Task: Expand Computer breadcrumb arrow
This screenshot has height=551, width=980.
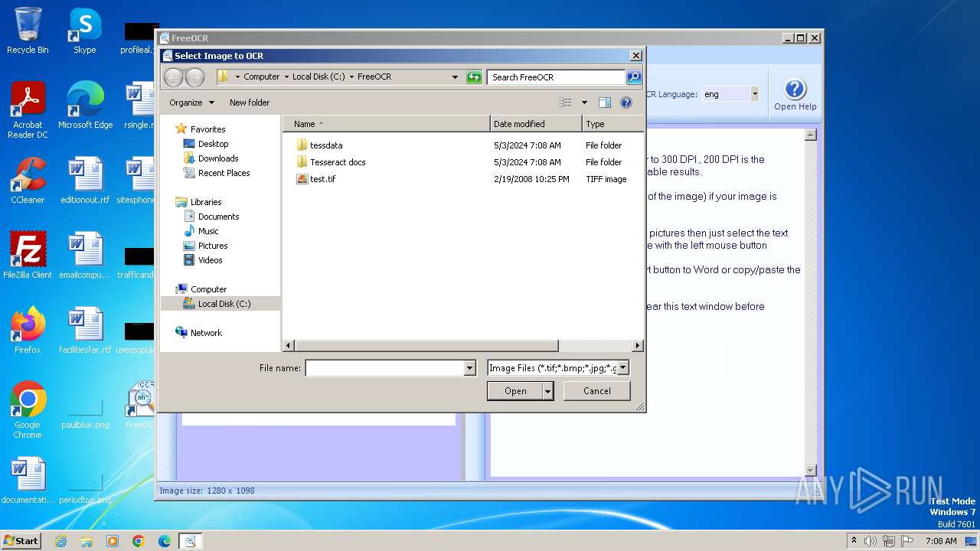Action: pyautogui.click(x=286, y=77)
